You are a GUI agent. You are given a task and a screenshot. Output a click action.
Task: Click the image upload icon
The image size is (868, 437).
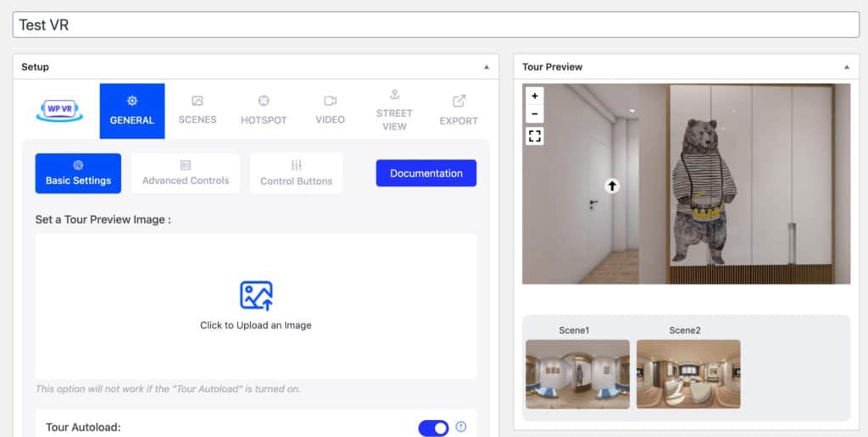click(x=256, y=296)
